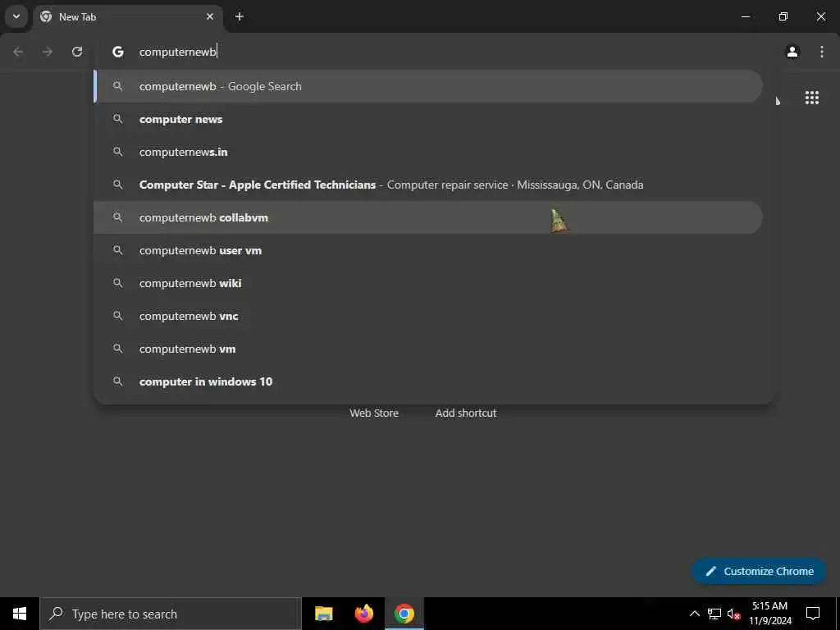Focus the address bar text computernewb

(177, 52)
